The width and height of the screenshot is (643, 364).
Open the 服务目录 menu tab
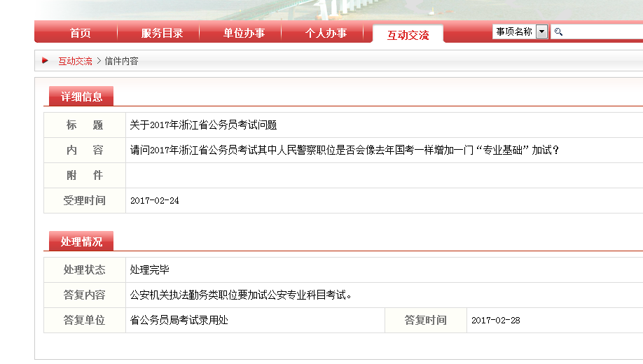click(162, 33)
